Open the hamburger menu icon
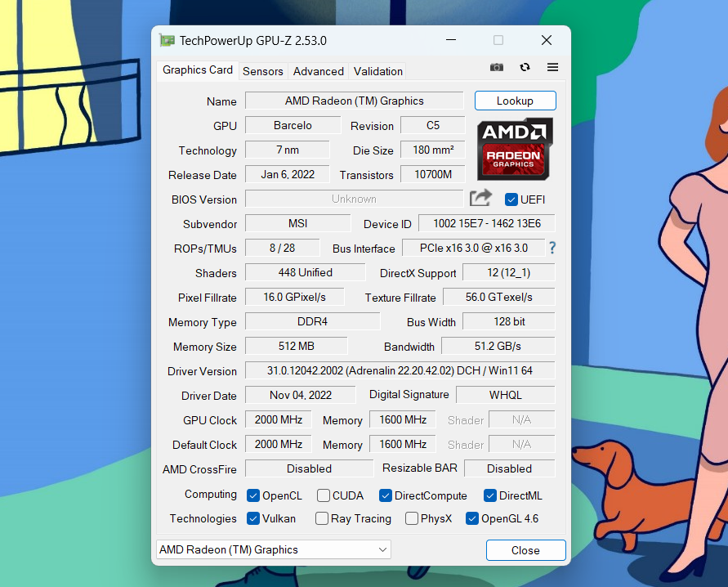 (x=552, y=67)
